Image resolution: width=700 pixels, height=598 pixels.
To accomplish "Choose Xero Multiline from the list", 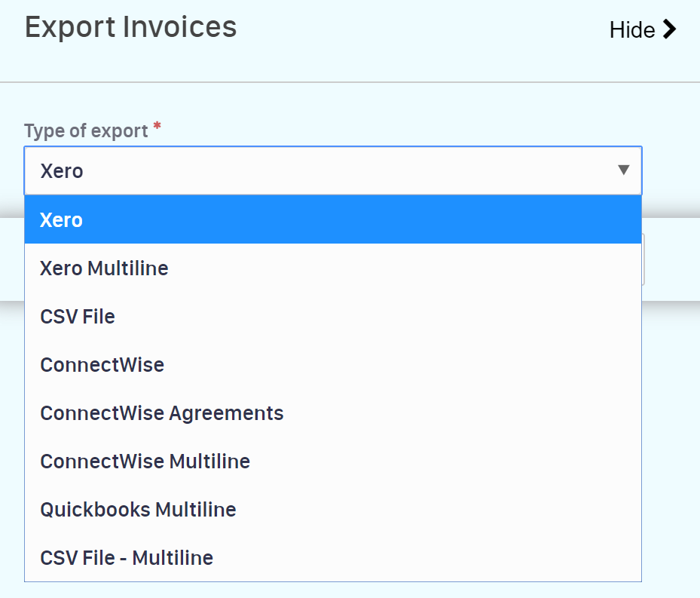I will (x=104, y=268).
